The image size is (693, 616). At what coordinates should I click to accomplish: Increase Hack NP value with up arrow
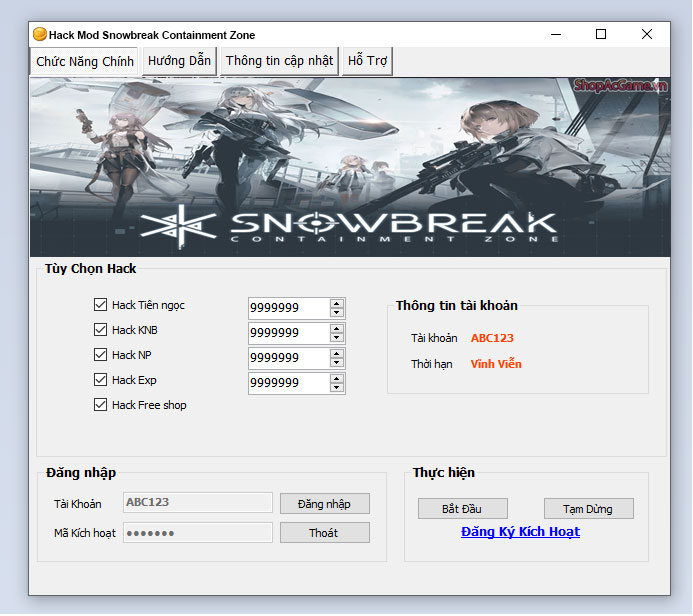tap(337, 354)
